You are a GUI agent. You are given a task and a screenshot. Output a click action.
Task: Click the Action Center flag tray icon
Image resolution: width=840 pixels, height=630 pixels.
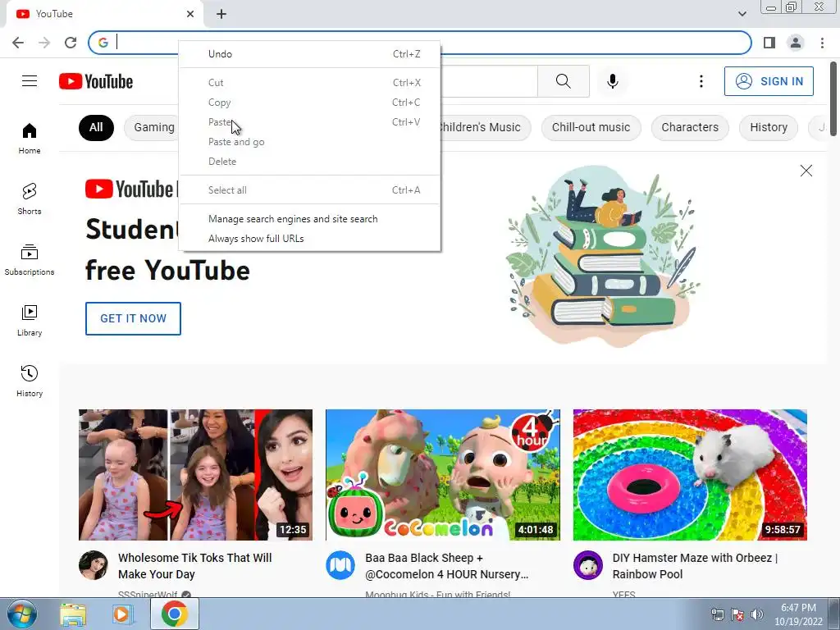(x=737, y=614)
